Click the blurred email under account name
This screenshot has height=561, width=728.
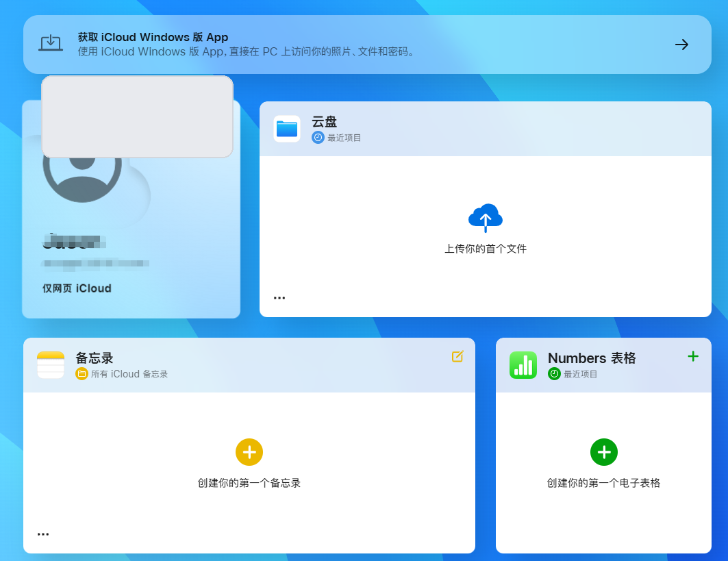click(x=95, y=264)
